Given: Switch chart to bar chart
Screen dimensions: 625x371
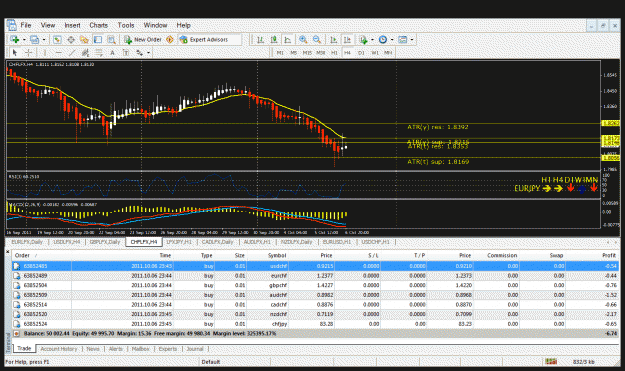Looking at the screenshot, I should tap(260, 39).
